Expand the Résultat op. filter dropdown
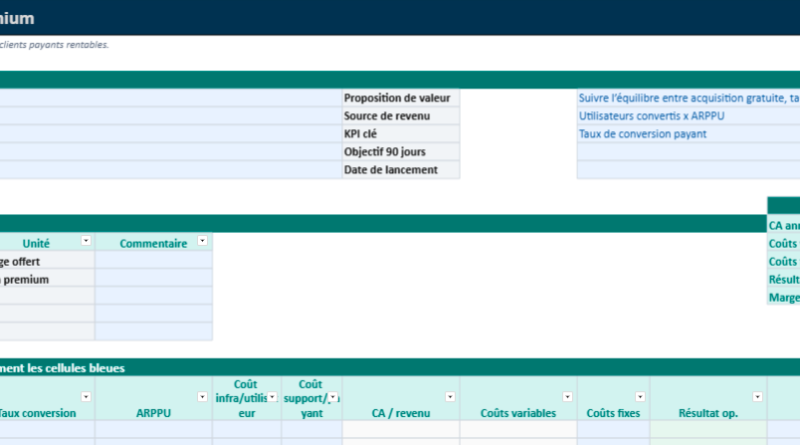 tap(758, 398)
